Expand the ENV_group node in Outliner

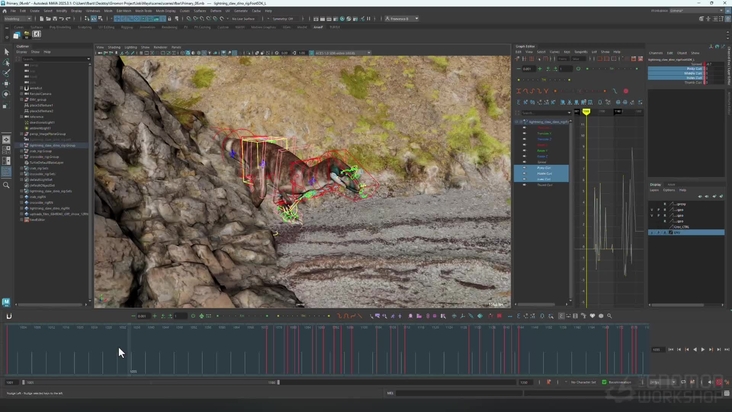21,99
